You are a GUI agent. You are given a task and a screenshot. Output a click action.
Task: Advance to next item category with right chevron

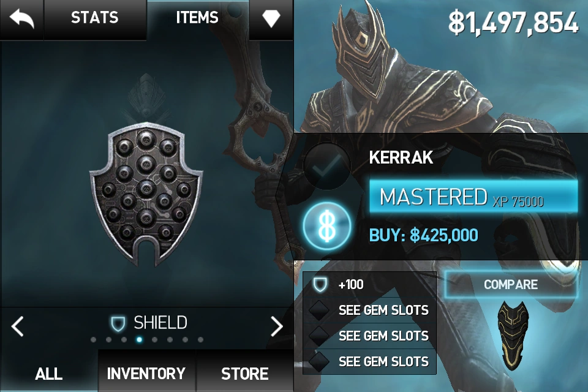pyautogui.click(x=277, y=326)
